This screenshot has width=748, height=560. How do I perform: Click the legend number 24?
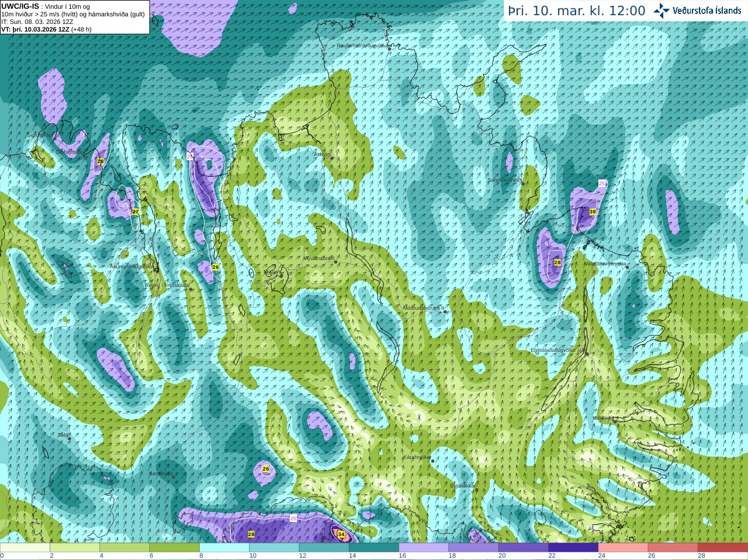pyautogui.click(x=601, y=556)
